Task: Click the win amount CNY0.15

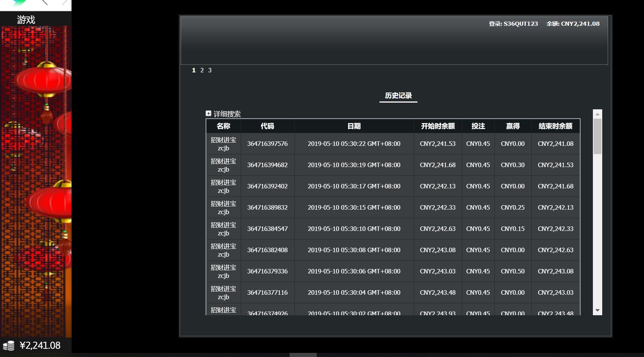Action: (513, 229)
